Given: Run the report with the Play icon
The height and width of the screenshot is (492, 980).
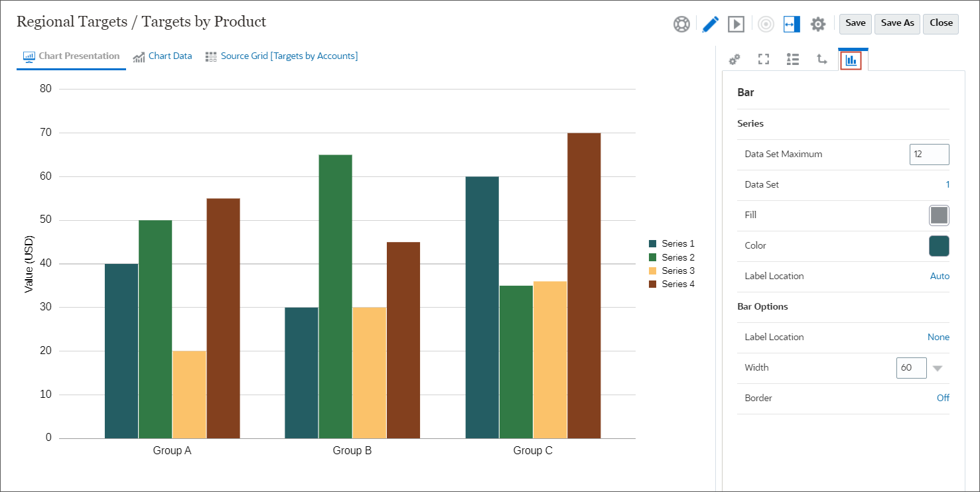Looking at the screenshot, I should click(x=736, y=24).
